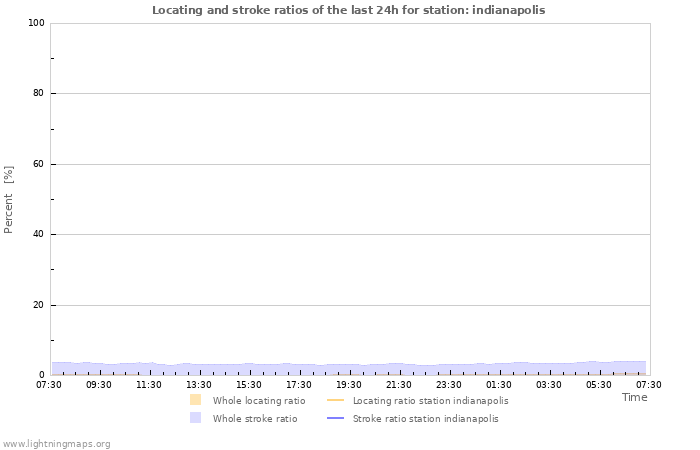Click the 'Time' axis label

[634, 397]
